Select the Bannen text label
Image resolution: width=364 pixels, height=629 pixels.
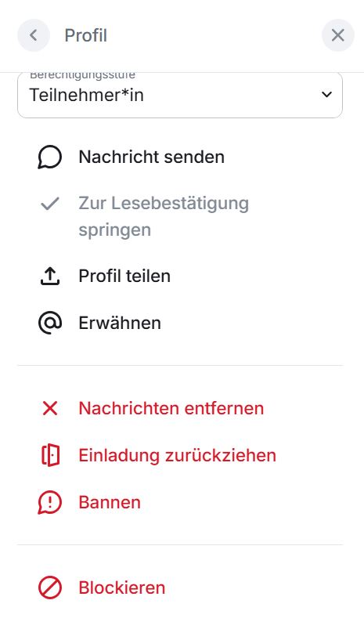pyautogui.click(x=110, y=502)
